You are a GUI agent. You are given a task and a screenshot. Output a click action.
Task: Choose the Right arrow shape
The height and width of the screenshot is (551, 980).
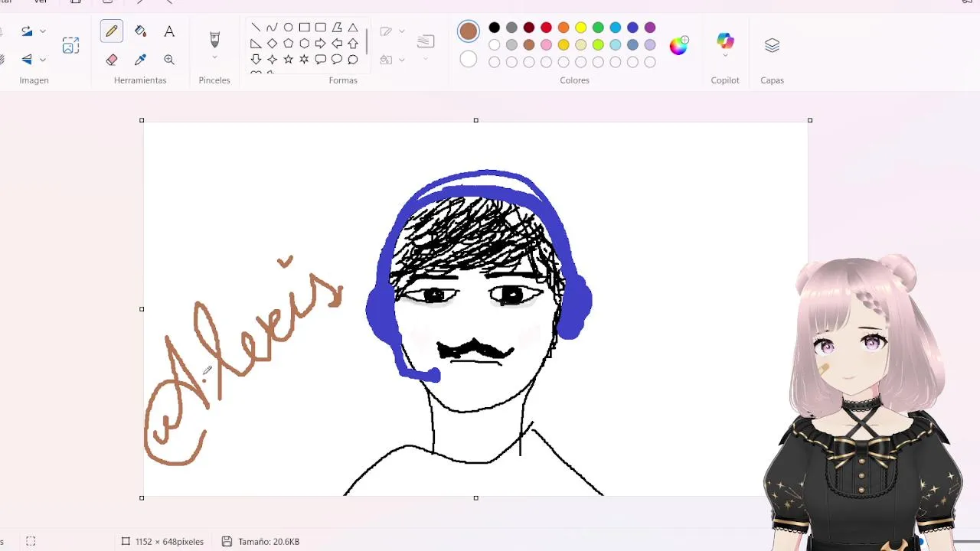[x=321, y=44]
